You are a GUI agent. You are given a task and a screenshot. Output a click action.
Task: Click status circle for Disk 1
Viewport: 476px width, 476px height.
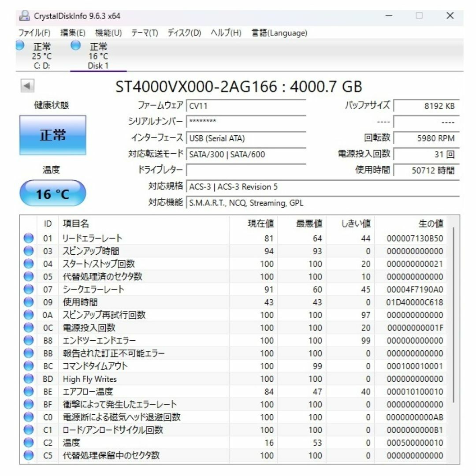coord(76,45)
